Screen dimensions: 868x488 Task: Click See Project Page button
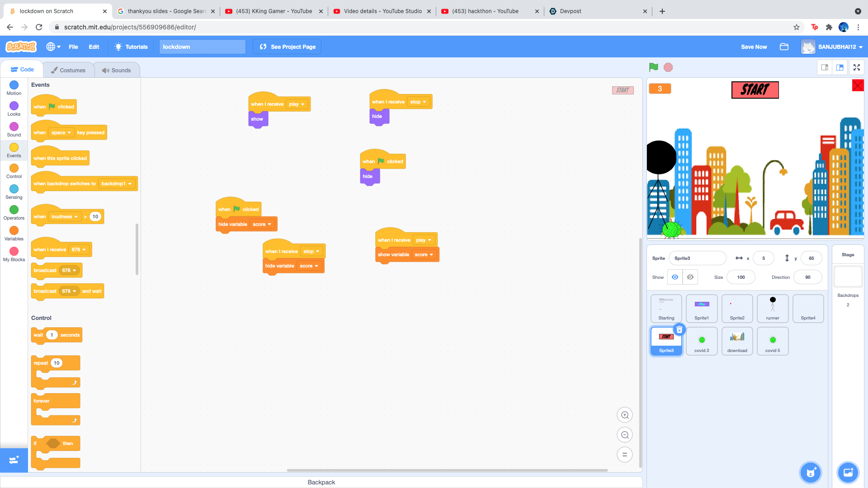point(287,47)
